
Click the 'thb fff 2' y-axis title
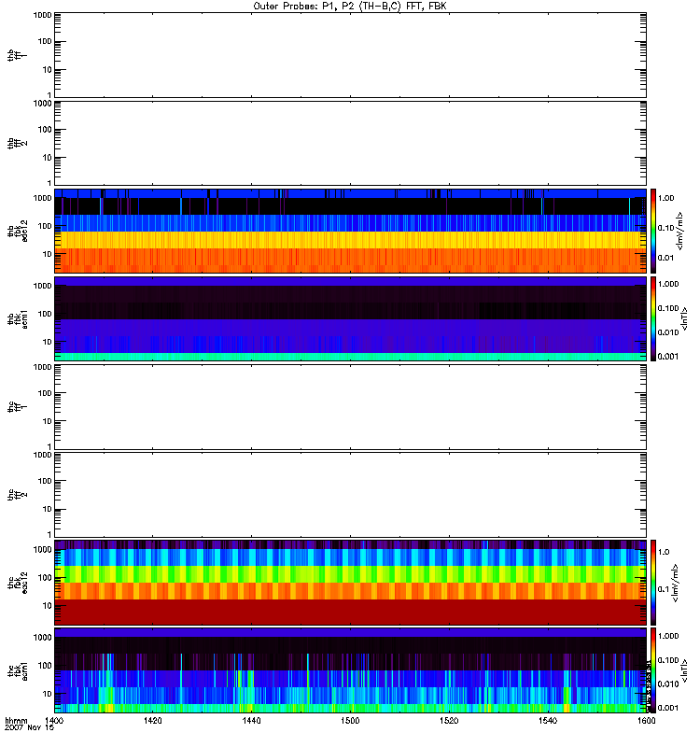17,143
